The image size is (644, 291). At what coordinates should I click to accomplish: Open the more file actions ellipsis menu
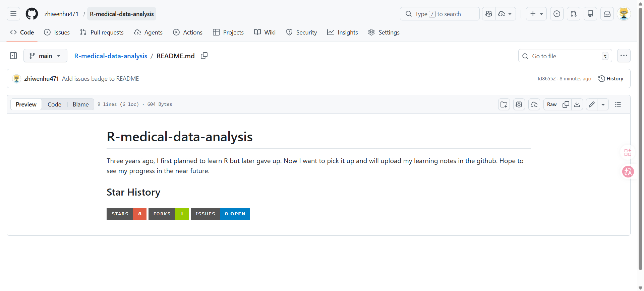(x=624, y=56)
